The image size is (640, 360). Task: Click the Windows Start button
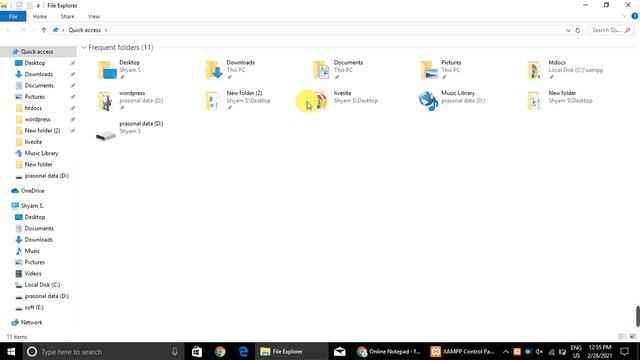point(11,351)
